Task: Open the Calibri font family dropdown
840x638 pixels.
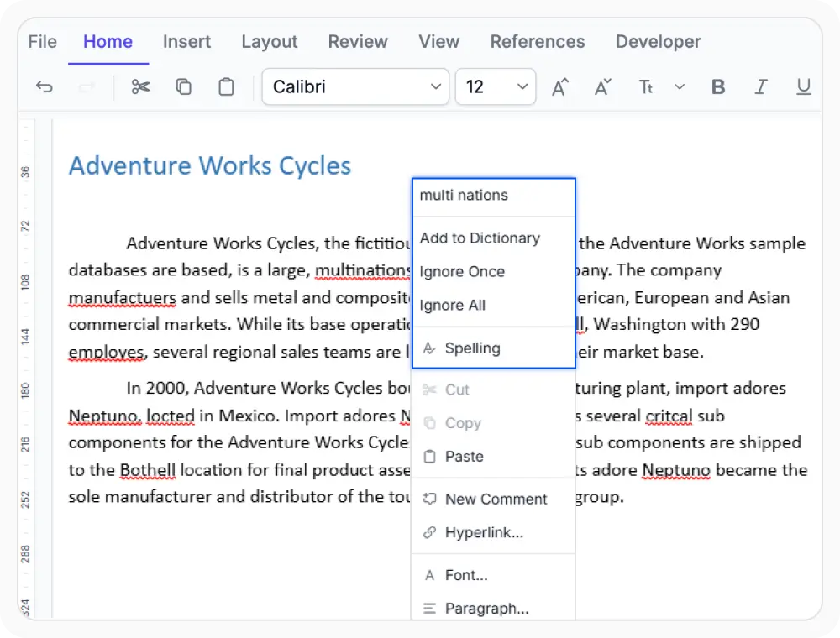Action: [x=355, y=86]
